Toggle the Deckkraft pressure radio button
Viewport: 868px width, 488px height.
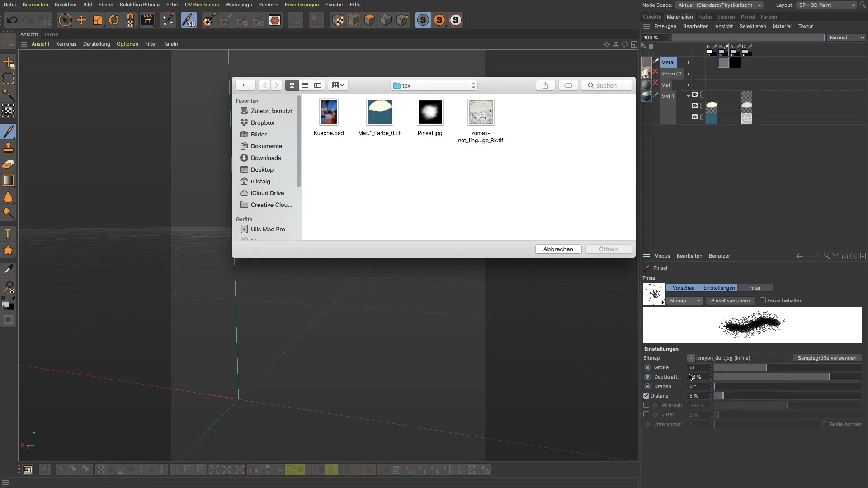647,377
